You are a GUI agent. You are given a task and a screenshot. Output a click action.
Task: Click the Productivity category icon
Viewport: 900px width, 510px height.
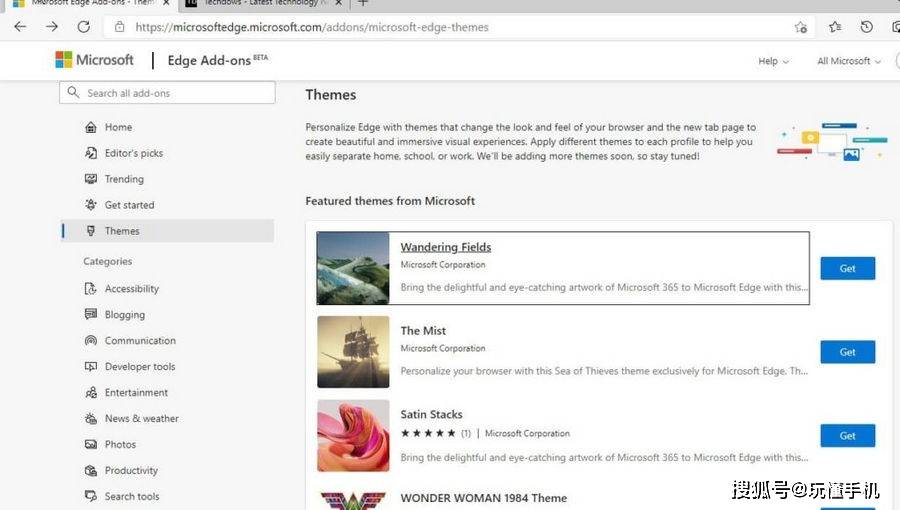coord(91,470)
